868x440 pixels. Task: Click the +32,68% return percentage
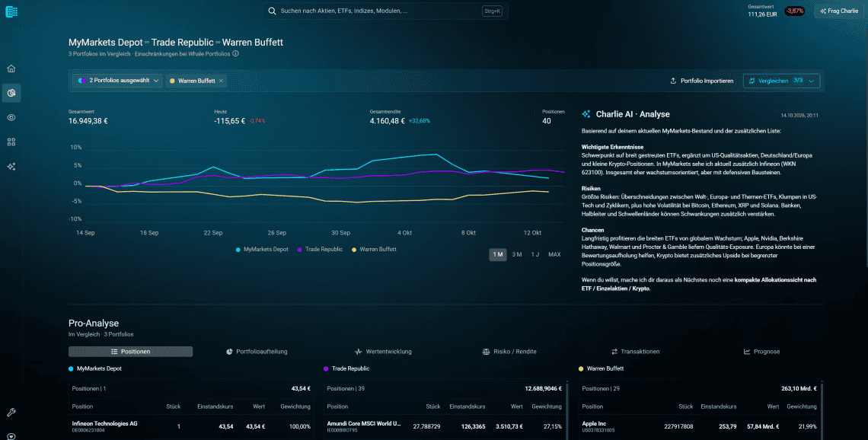coord(419,121)
